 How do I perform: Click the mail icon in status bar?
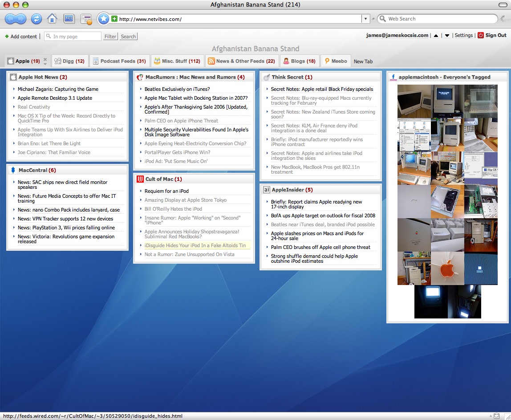[x=497, y=416]
